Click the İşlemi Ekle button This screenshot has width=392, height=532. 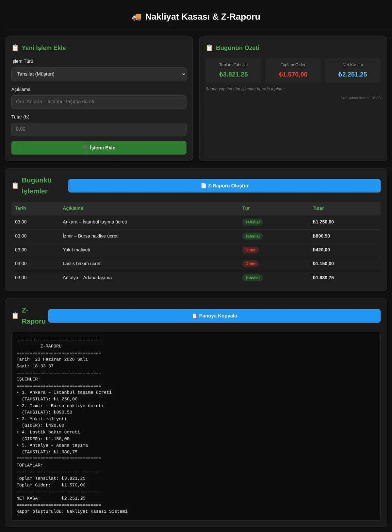pyautogui.click(x=99, y=148)
